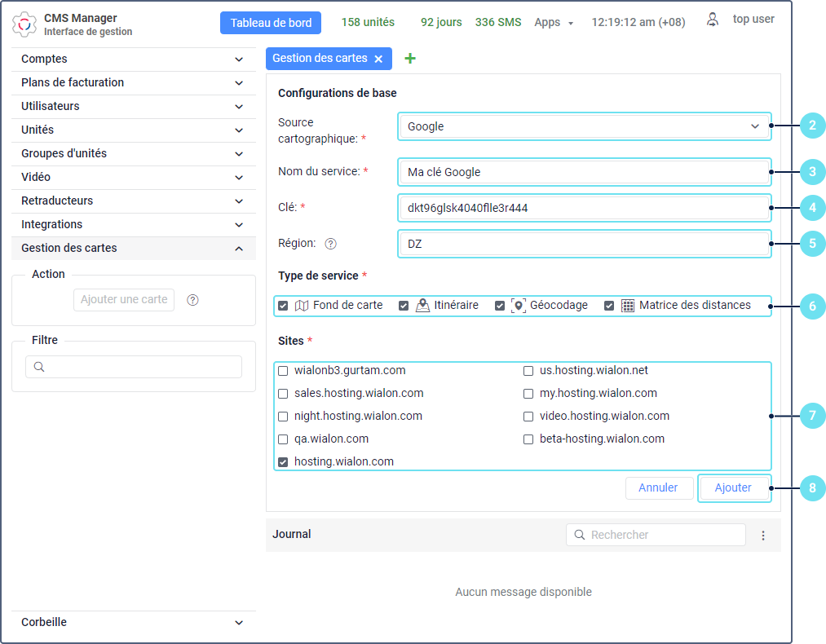The width and height of the screenshot is (826, 644).
Task: Click the 92 jours link
Action: pos(441,23)
